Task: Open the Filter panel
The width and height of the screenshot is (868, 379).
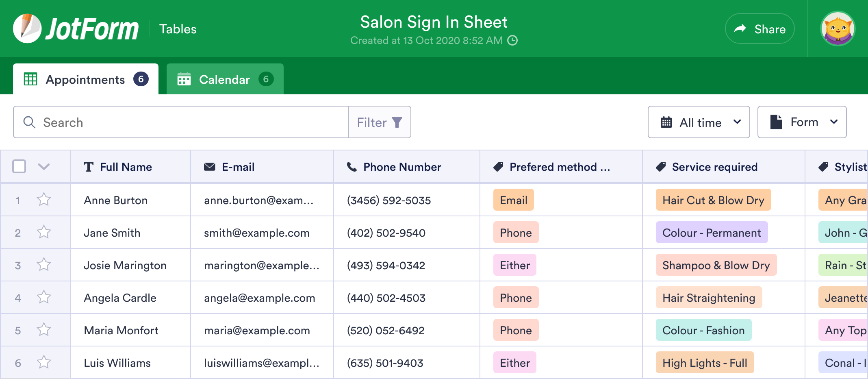Action: click(379, 122)
